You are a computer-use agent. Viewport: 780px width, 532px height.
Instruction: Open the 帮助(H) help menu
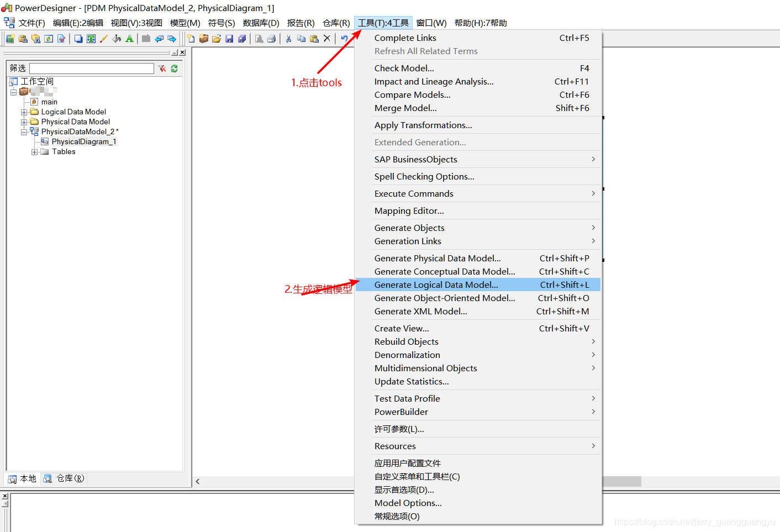pyautogui.click(x=481, y=23)
